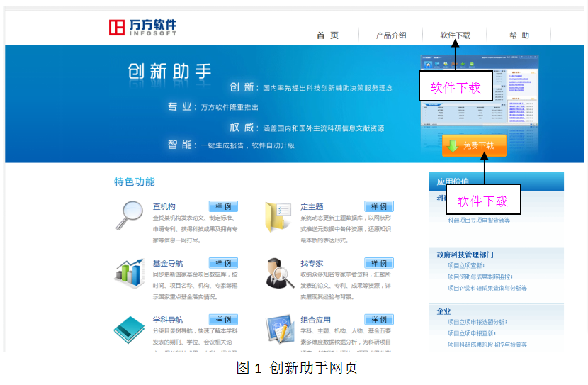Click the 创新助手 banner title
Screen dimensions: 588x385
pyautogui.click(x=169, y=72)
